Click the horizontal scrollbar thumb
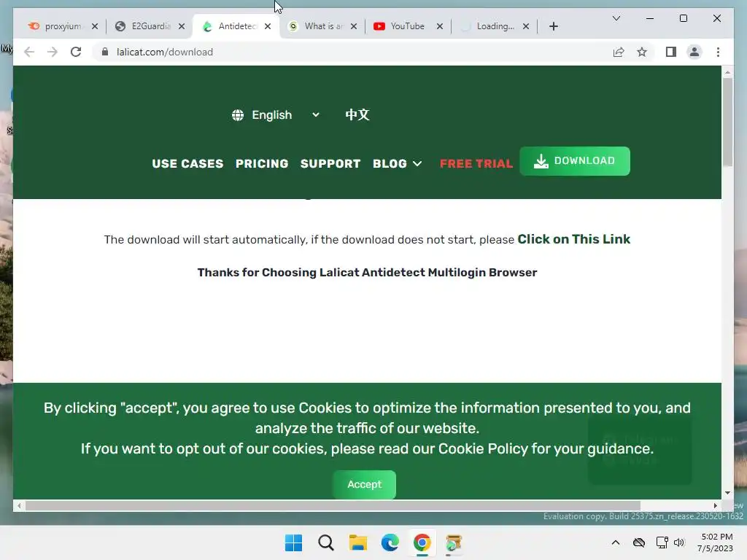This screenshot has height=560, width=747. point(333,506)
